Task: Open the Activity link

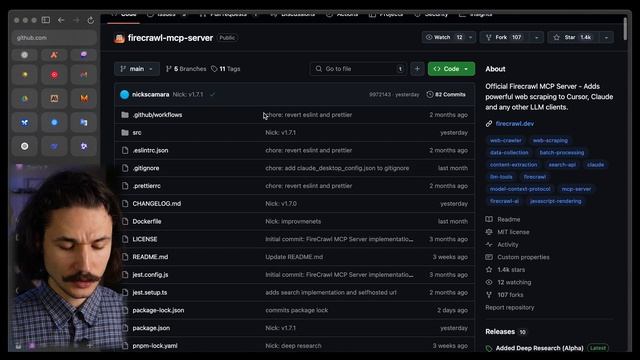Action: 507,245
